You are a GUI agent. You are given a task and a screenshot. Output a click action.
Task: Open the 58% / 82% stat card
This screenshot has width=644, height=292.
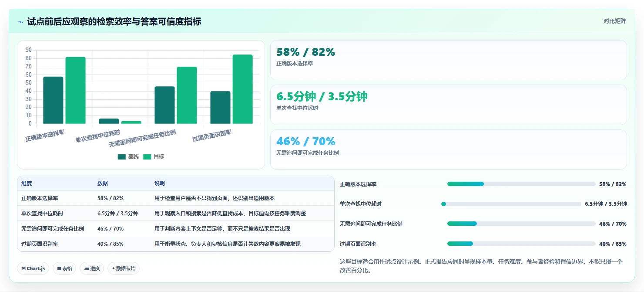click(448, 60)
